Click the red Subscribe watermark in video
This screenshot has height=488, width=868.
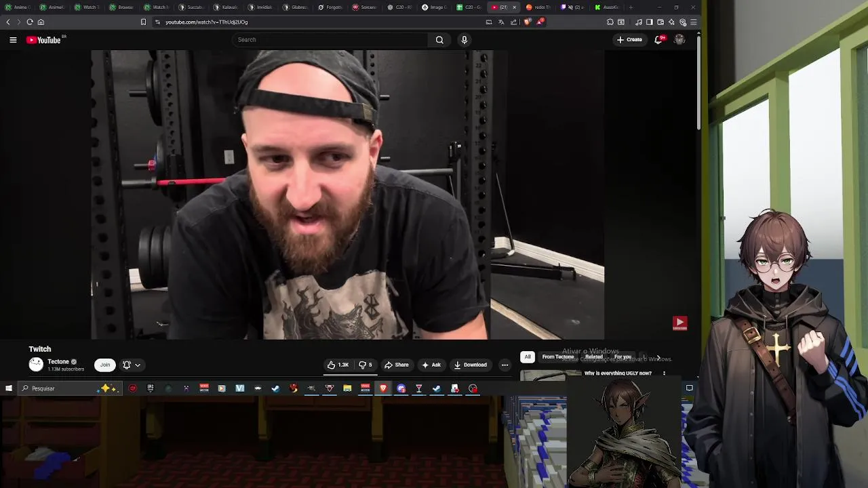click(679, 323)
